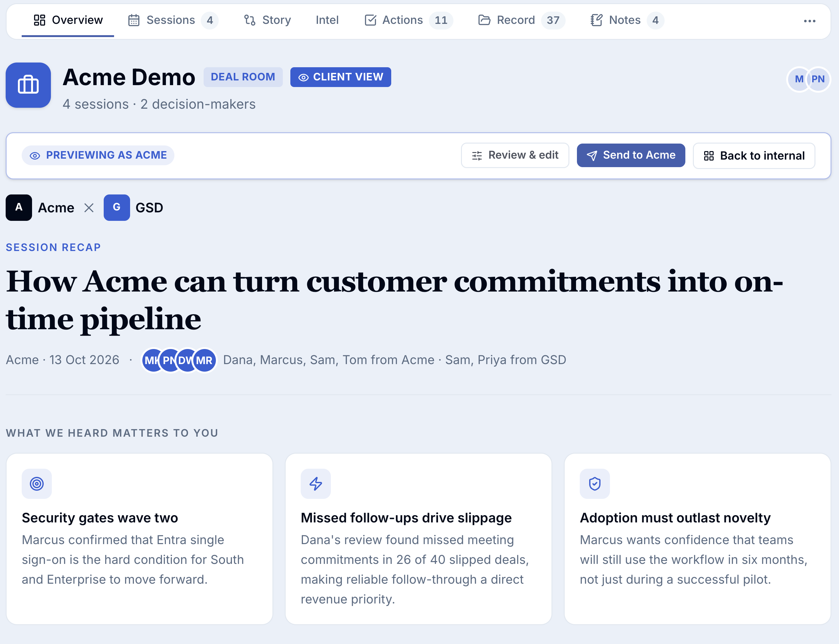Viewport: 839px width, 644px height.
Task: Click the recap headline about on-time pipeline
Action: pos(394,300)
